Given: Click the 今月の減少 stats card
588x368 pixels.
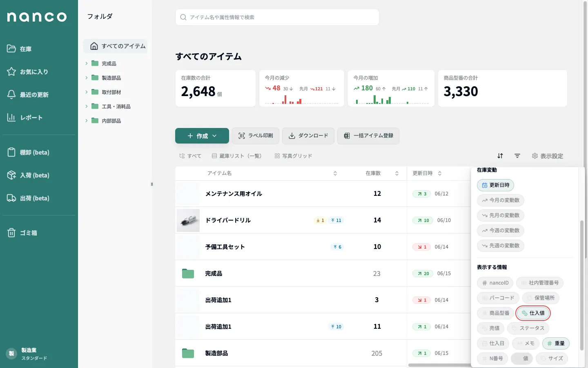Looking at the screenshot, I should (302, 88).
